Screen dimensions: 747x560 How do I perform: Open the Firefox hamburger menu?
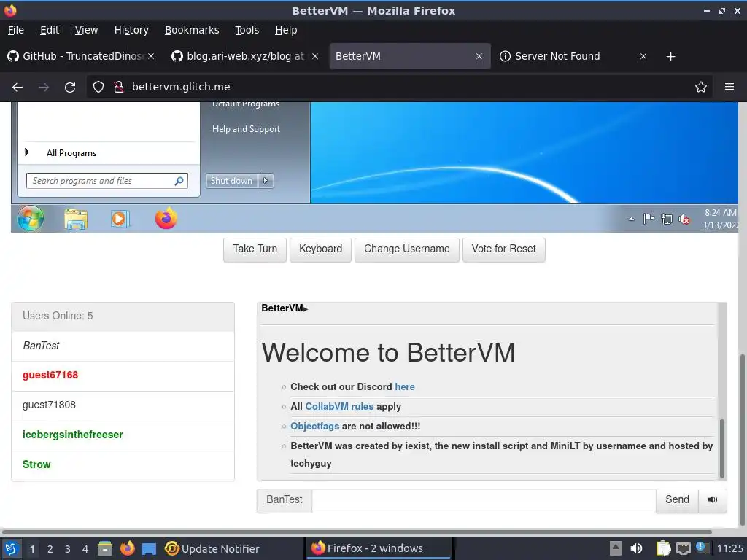click(x=729, y=87)
